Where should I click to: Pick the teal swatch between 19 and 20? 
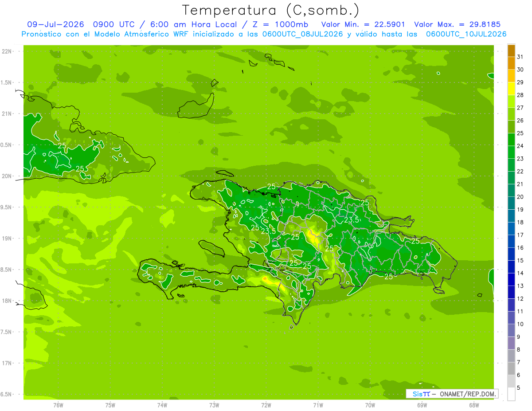coord(511,204)
